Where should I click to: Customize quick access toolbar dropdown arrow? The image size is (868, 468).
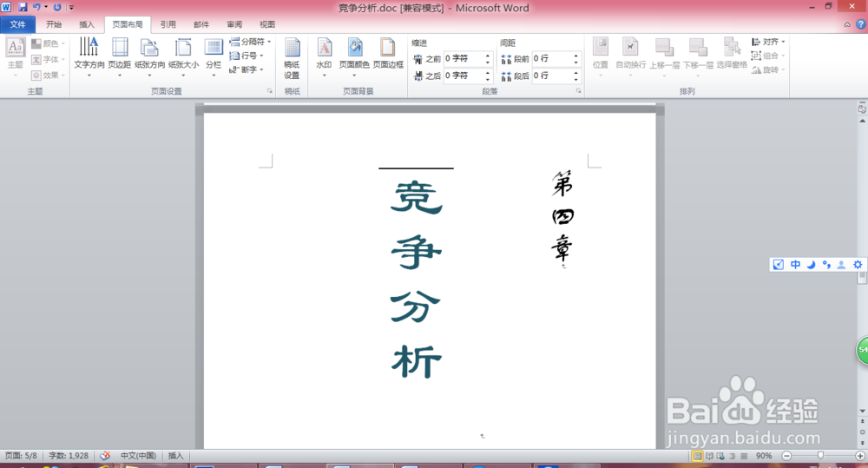71,7
